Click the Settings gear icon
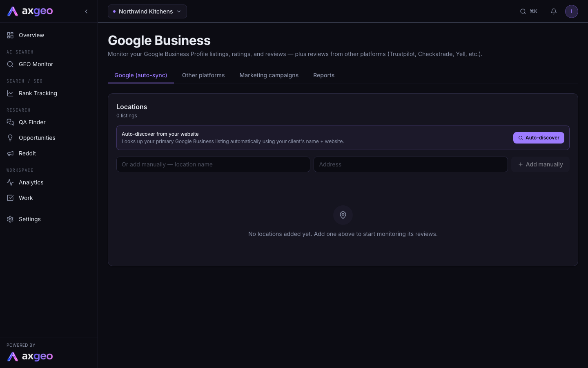The height and width of the screenshot is (368, 588). pos(10,219)
